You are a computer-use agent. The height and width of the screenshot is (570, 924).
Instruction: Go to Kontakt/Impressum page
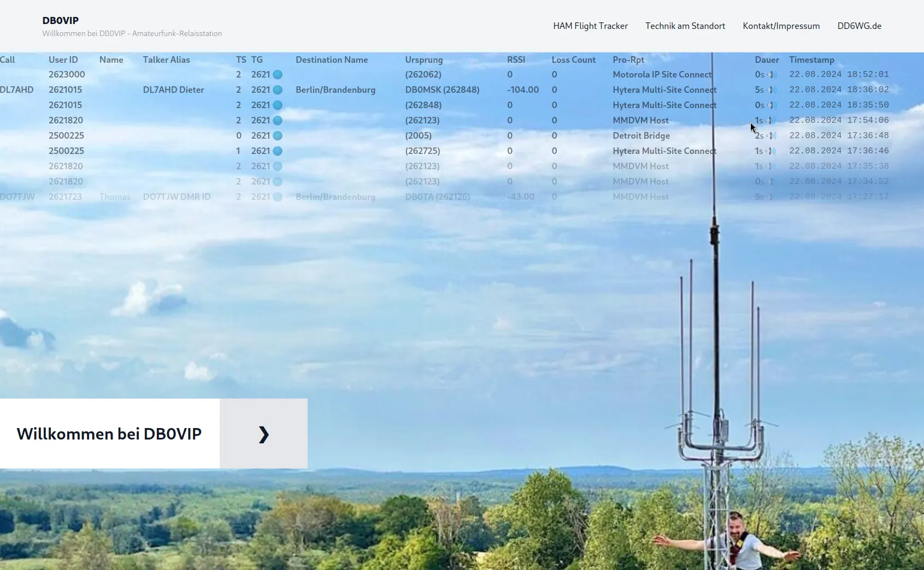(x=781, y=26)
